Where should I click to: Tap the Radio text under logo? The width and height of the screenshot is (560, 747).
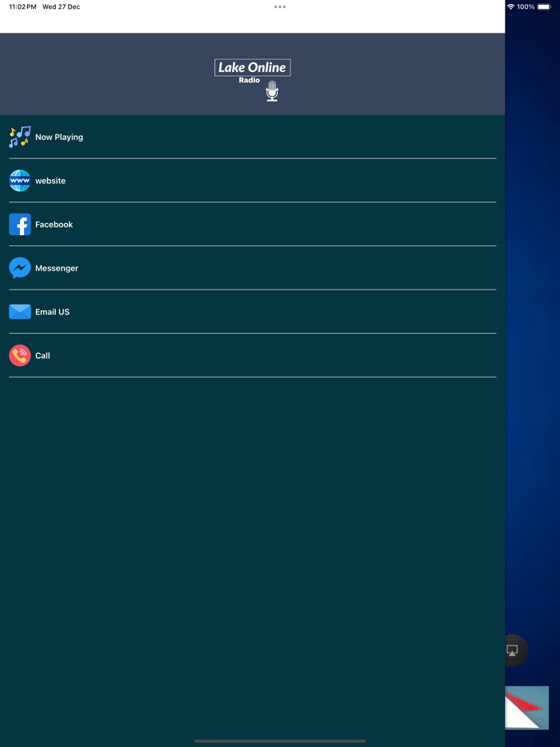[x=250, y=80]
